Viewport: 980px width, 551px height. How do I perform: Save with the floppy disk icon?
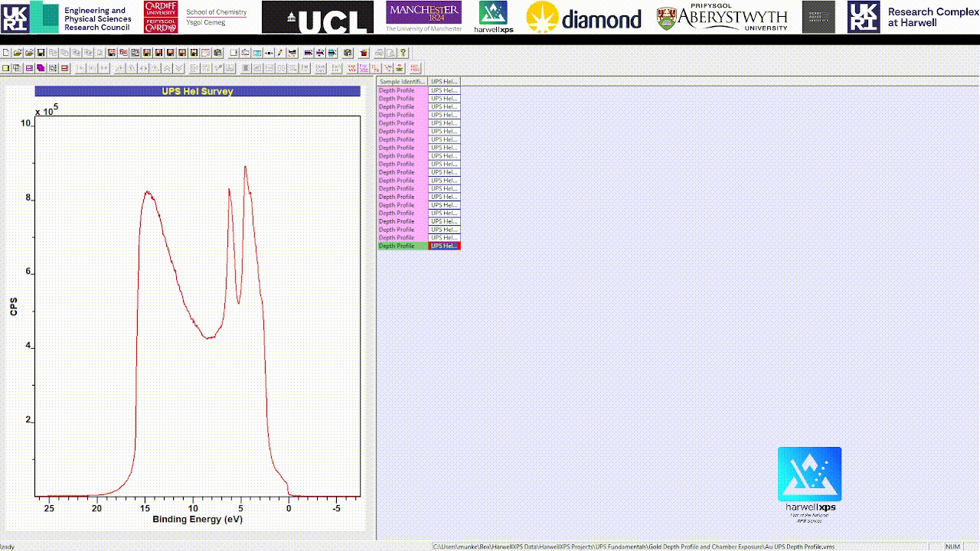(41, 53)
